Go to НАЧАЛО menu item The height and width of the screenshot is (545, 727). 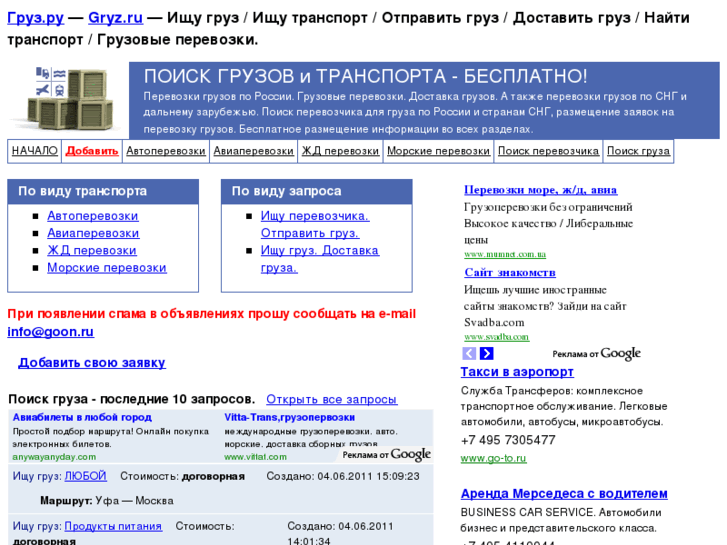(35, 151)
